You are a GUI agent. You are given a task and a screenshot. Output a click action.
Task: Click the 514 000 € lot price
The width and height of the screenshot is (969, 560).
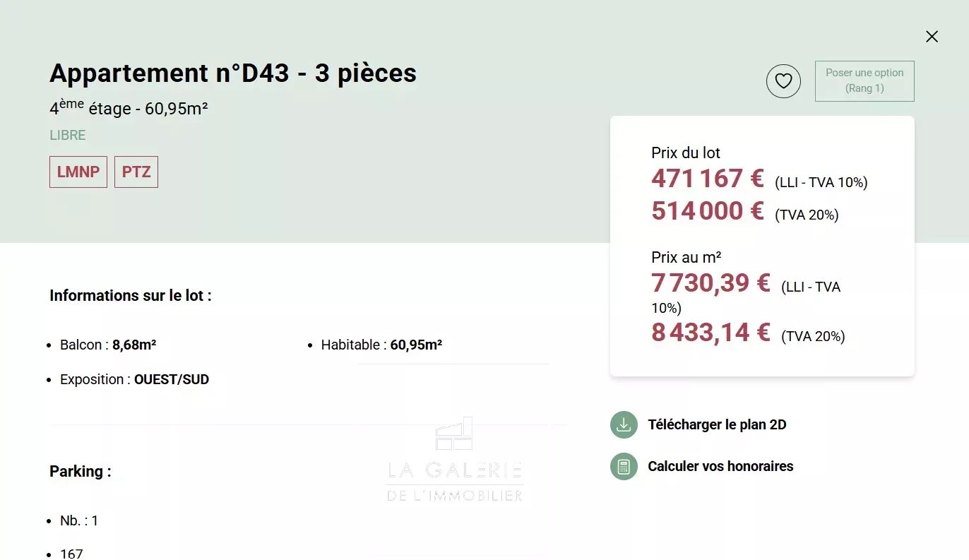708,211
